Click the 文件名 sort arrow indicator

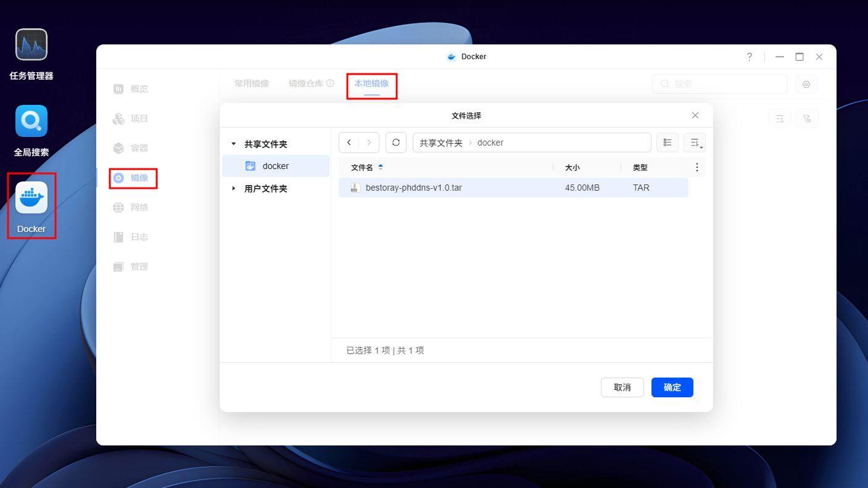coord(381,167)
